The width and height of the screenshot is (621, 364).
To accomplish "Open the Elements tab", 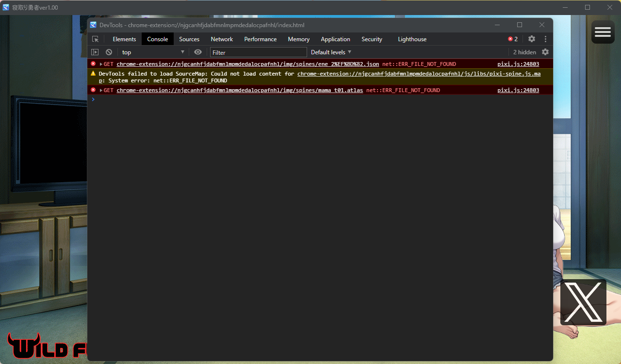I will 124,39.
